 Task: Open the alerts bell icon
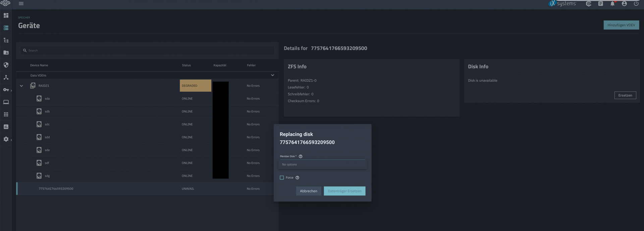(x=612, y=4)
